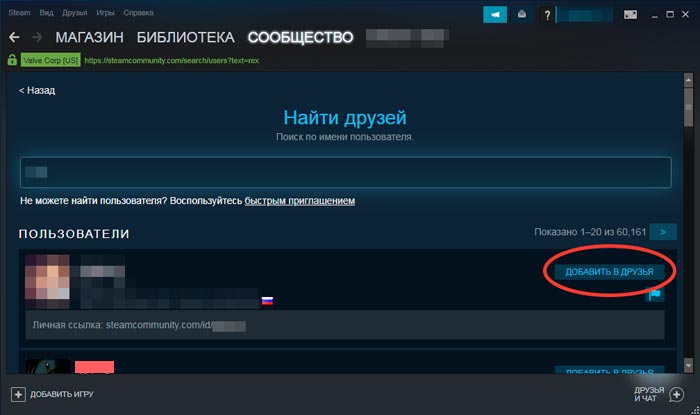Open the Steam menu
The height and width of the screenshot is (415, 700).
click(x=19, y=12)
